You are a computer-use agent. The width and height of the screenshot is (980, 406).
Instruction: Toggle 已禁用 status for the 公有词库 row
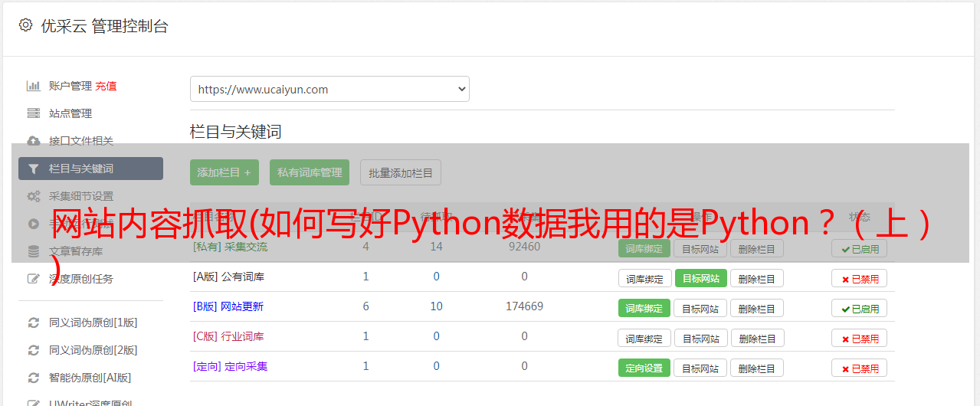pos(860,278)
